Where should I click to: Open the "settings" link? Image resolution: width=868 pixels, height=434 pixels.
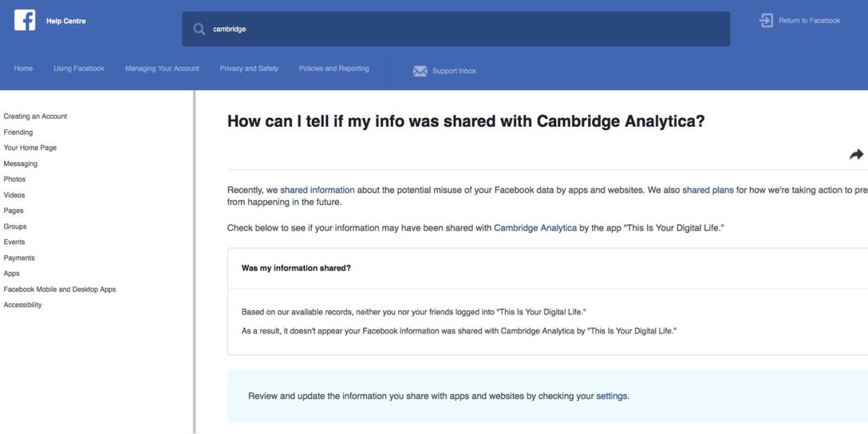pos(611,396)
